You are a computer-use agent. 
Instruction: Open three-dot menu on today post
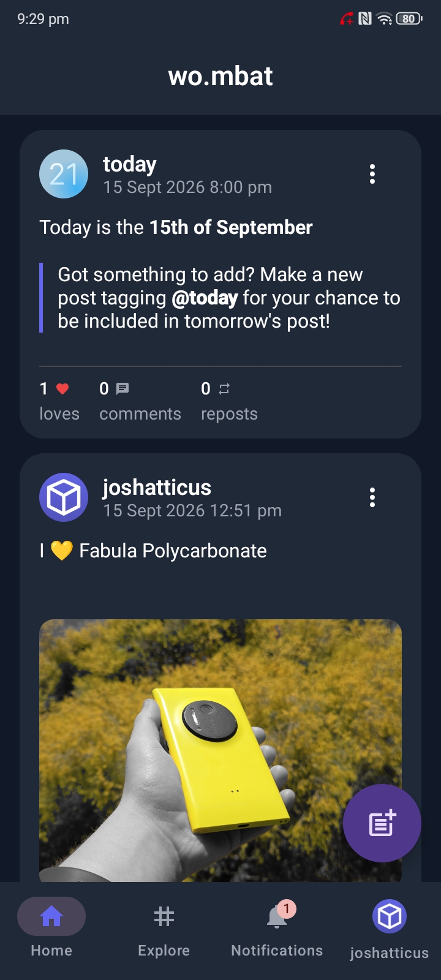pyautogui.click(x=372, y=174)
